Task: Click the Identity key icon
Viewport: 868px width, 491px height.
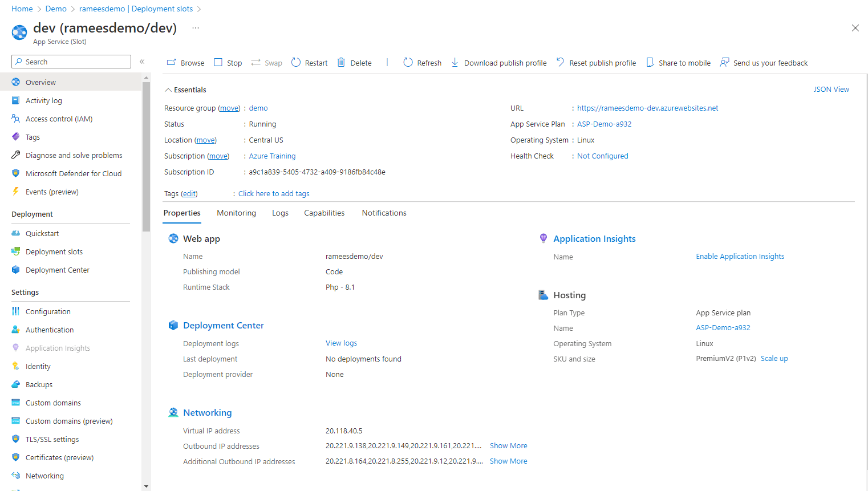Action: (16, 366)
